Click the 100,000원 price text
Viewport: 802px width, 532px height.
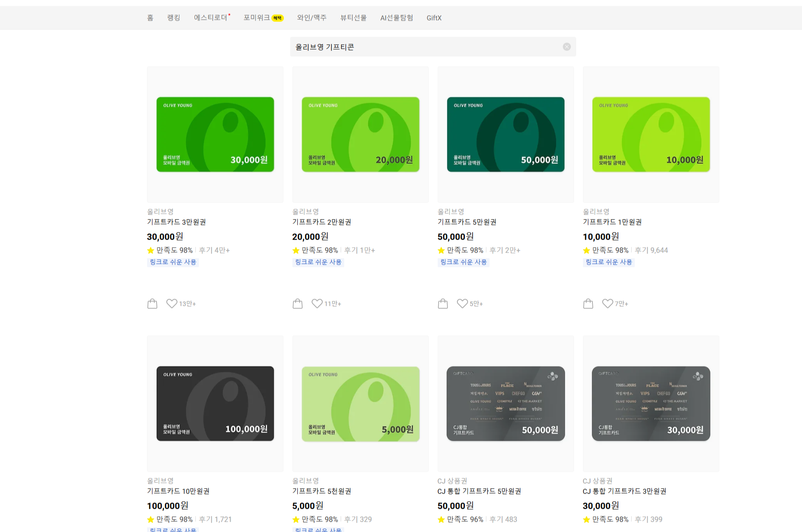(168, 506)
